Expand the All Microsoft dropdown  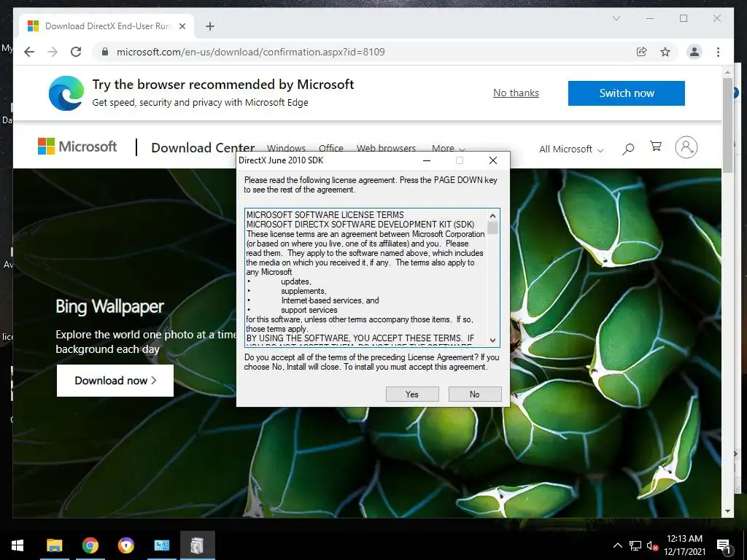tap(571, 149)
